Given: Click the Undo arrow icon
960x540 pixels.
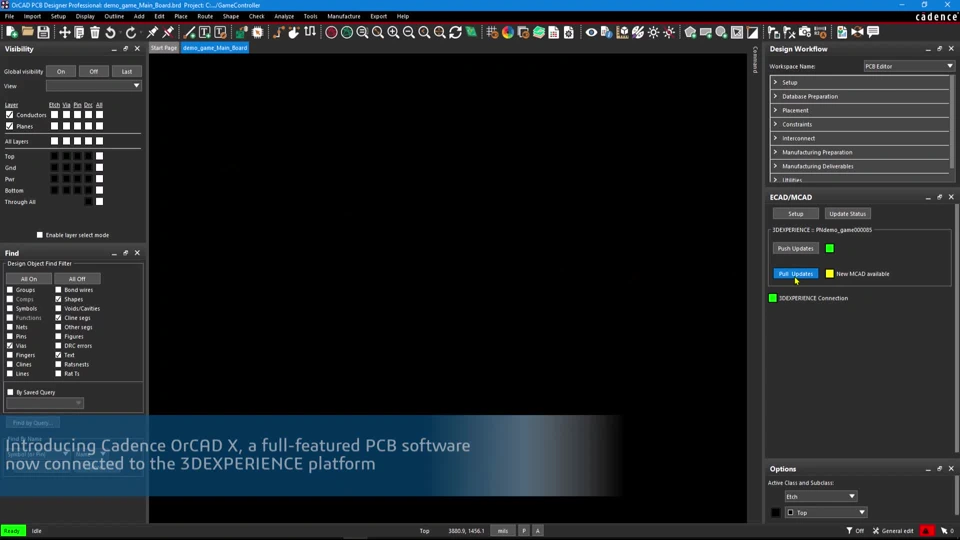Looking at the screenshot, I should [x=111, y=32].
